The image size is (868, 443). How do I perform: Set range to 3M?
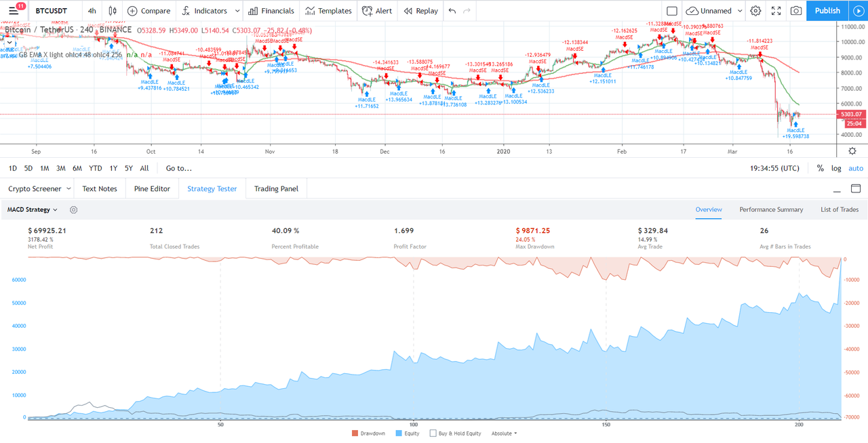coord(61,168)
